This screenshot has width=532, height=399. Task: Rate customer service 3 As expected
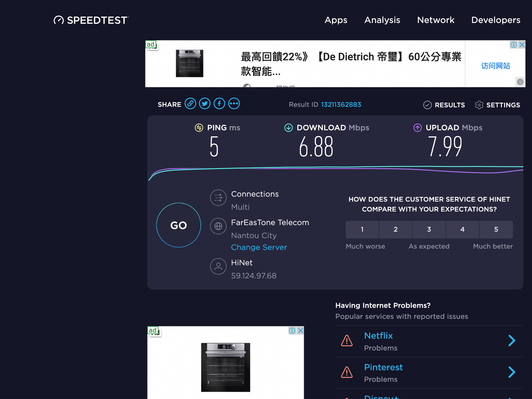point(429,230)
